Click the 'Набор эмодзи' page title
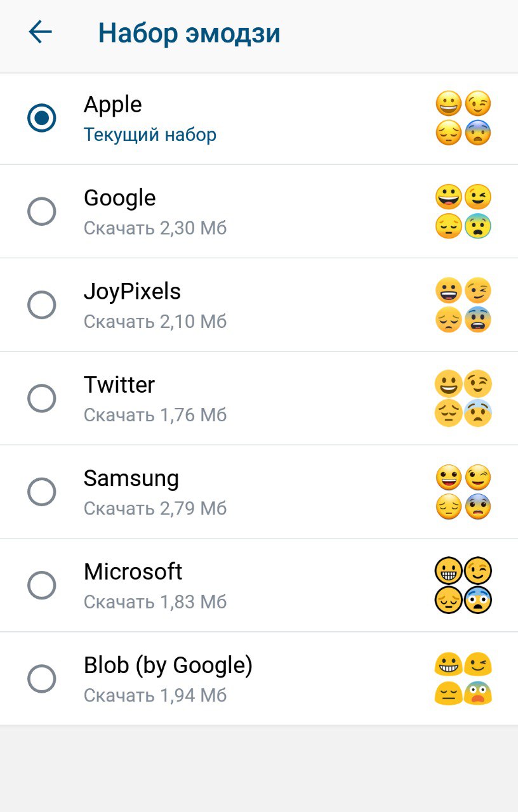 189,33
